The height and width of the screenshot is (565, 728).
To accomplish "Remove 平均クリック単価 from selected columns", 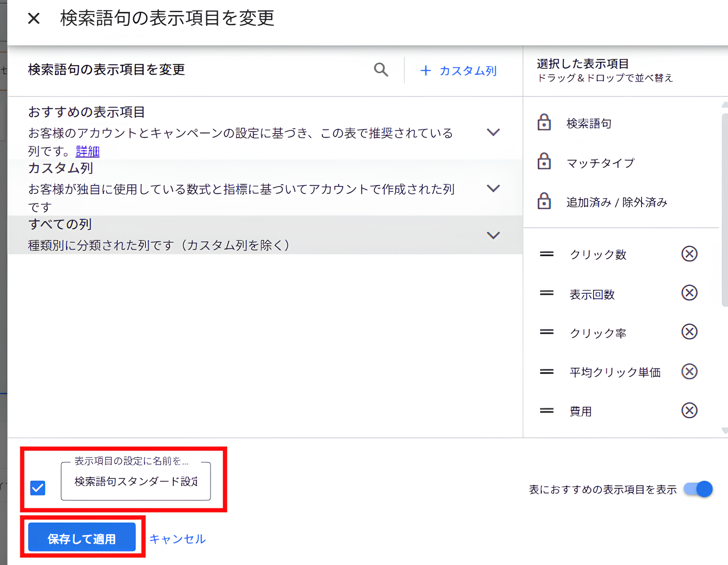I will tap(689, 372).
